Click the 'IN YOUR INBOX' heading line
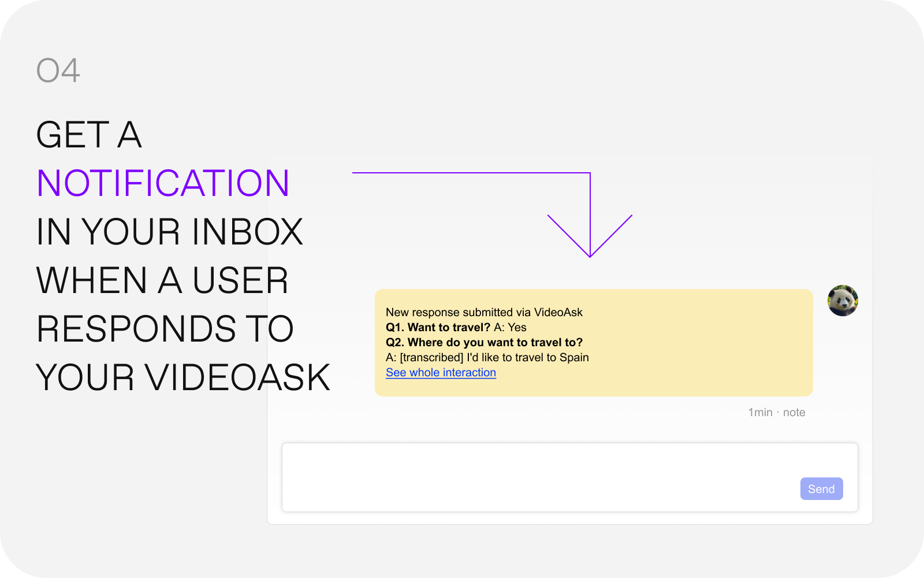The width and height of the screenshot is (924, 578). [169, 232]
